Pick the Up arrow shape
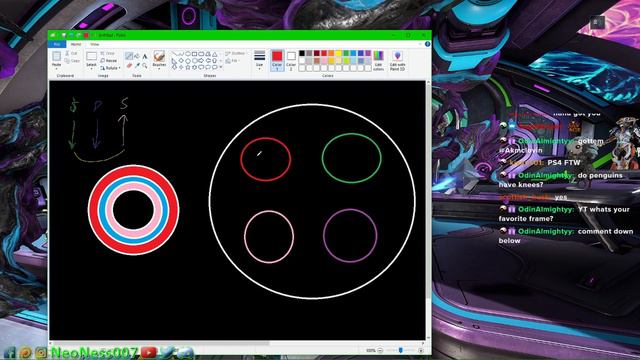This screenshot has height=360, width=640. [x=214, y=60]
